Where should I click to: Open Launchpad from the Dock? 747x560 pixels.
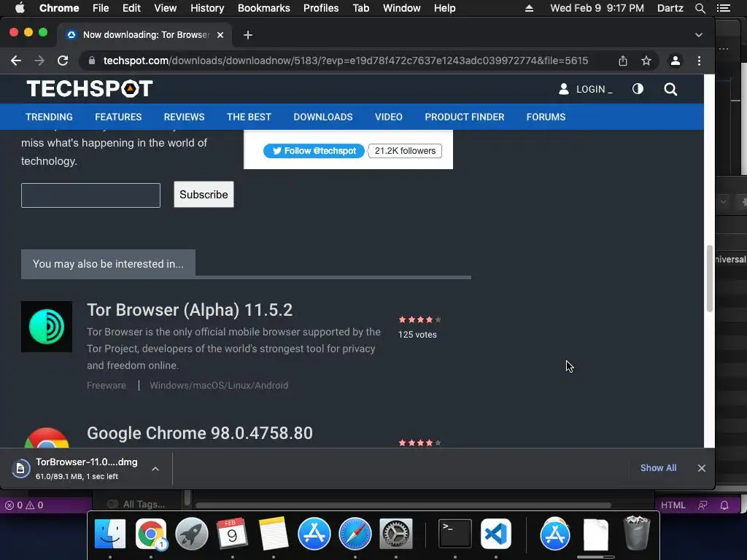coord(192,534)
